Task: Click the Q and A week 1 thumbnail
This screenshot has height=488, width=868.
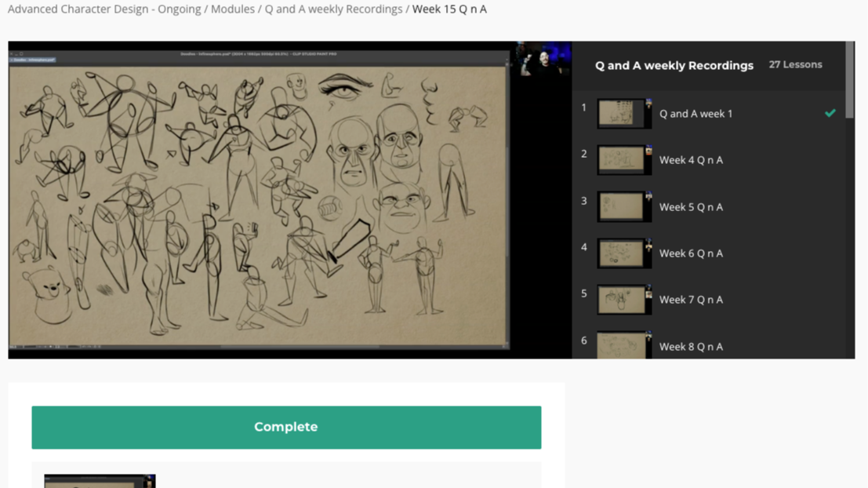Action: [624, 114]
